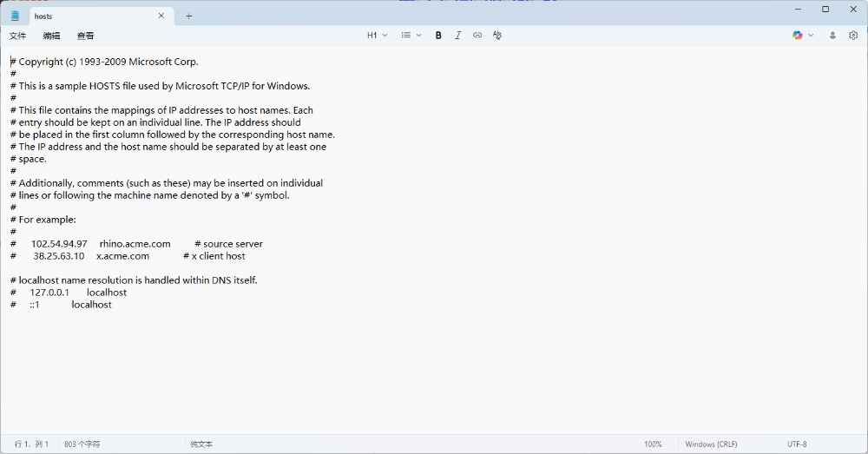Image resolution: width=868 pixels, height=454 pixels.
Task: Click the 100% zoom level in status bar
Action: 653,444
